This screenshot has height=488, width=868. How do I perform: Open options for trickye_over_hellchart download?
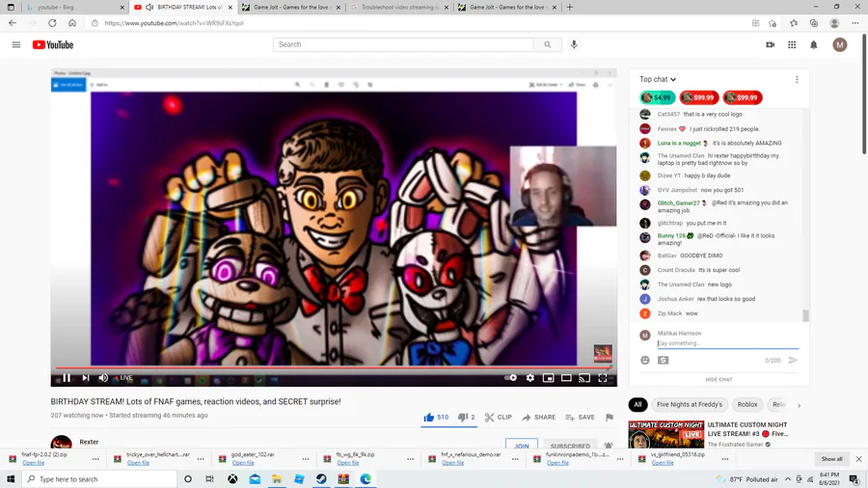pos(201,459)
